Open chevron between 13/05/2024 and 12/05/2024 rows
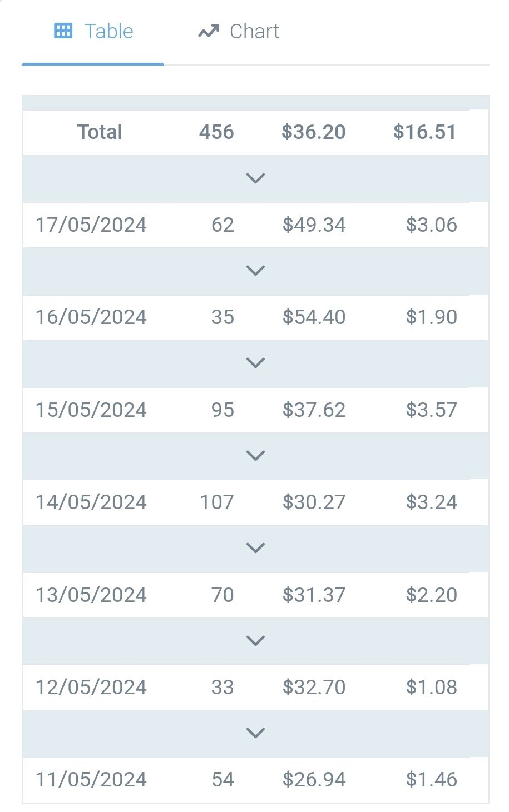 [255, 641]
